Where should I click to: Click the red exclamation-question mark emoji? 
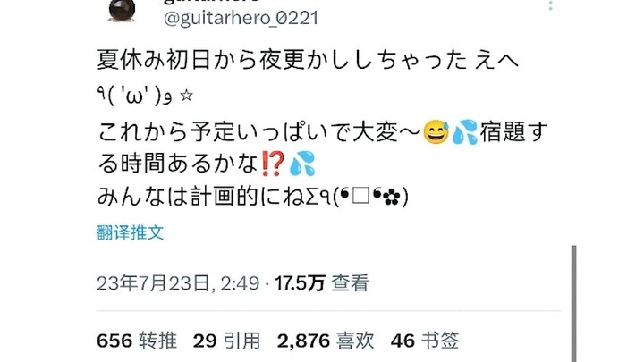point(273,164)
